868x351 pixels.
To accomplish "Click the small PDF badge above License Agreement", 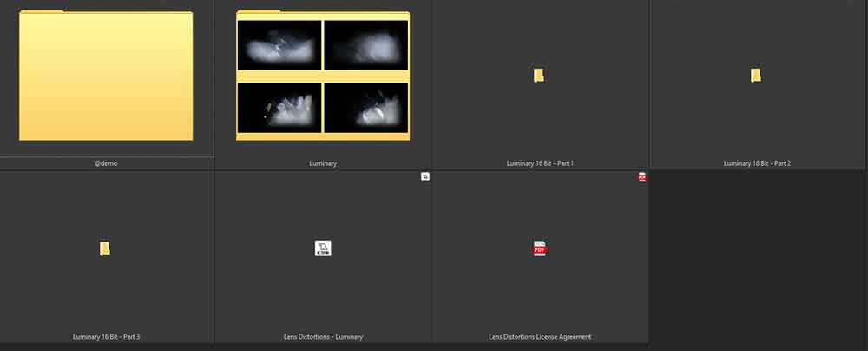I will tap(642, 177).
